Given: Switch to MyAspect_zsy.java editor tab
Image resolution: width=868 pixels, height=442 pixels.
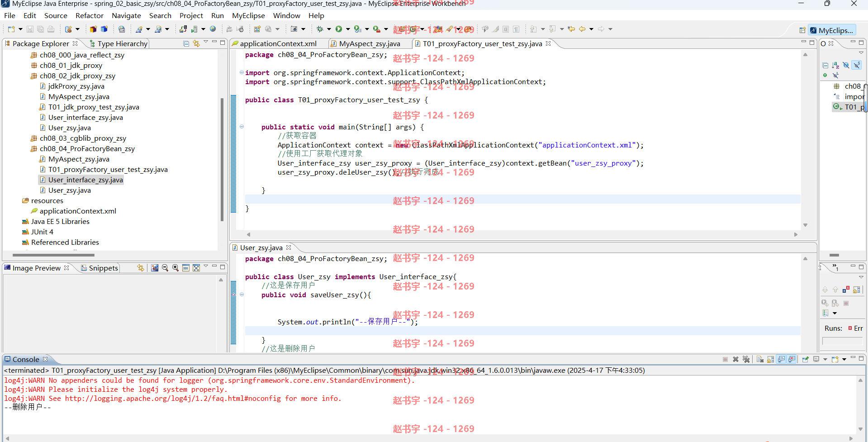Looking at the screenshot, I should (x=370, y=43).
